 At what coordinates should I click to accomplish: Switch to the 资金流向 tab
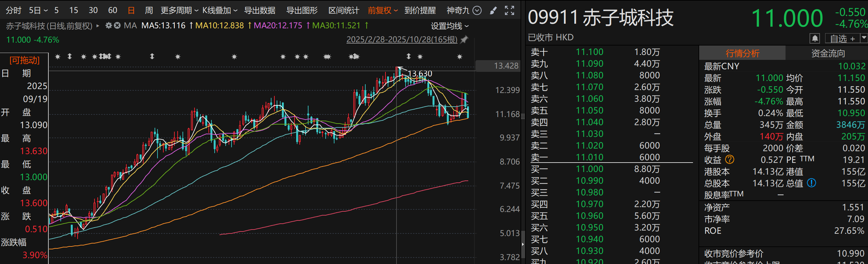(827, 53)
